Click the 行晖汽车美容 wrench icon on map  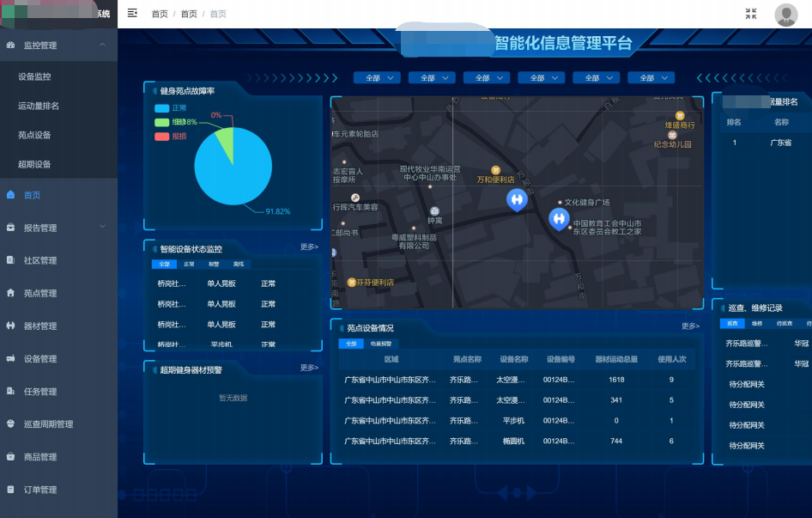[355, 198]
